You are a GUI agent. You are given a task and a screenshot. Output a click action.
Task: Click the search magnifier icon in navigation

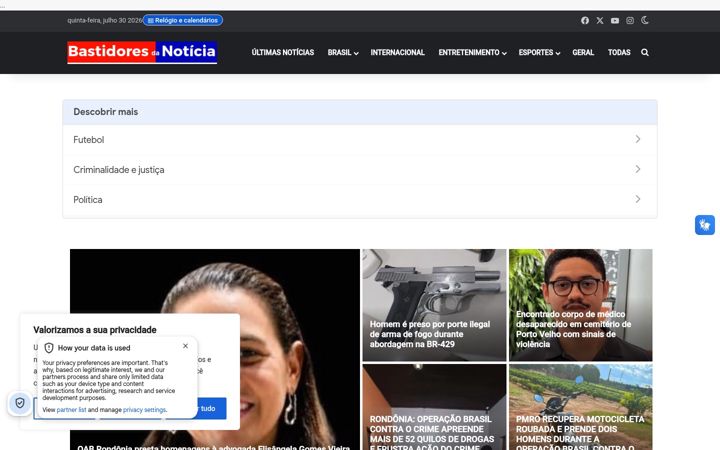tap(645, 52)
